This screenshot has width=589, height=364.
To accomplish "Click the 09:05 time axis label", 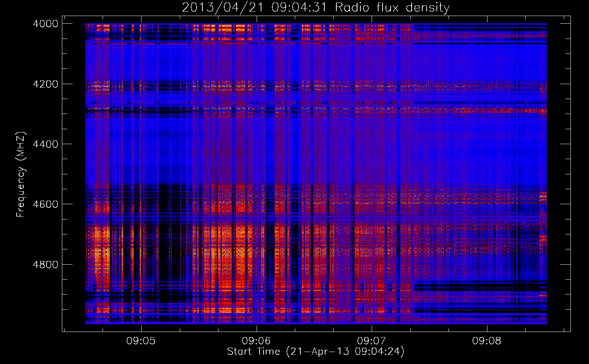I will pyautogui.click(x=141, y=341).
